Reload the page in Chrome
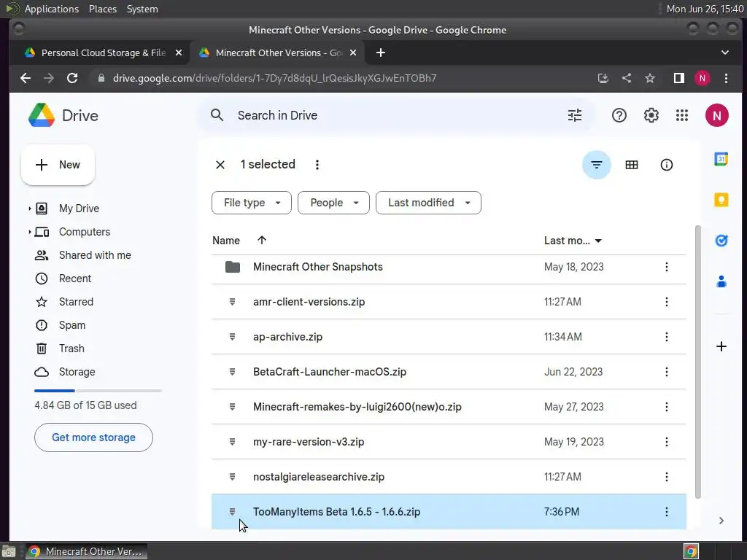This screenshot has height=560, width=747. (x=72, y=78)
